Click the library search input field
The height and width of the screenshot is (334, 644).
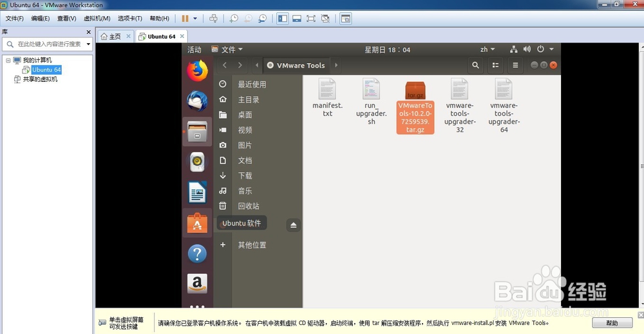pos(46,44)
